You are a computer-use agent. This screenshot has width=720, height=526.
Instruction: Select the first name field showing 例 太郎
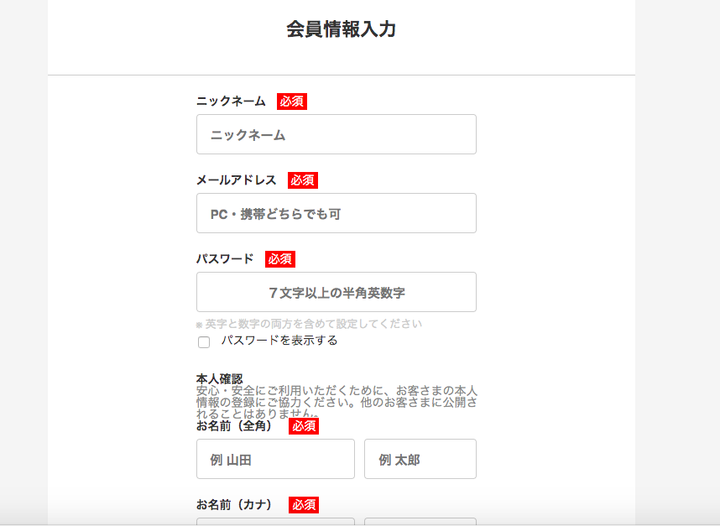pos(420,459)
